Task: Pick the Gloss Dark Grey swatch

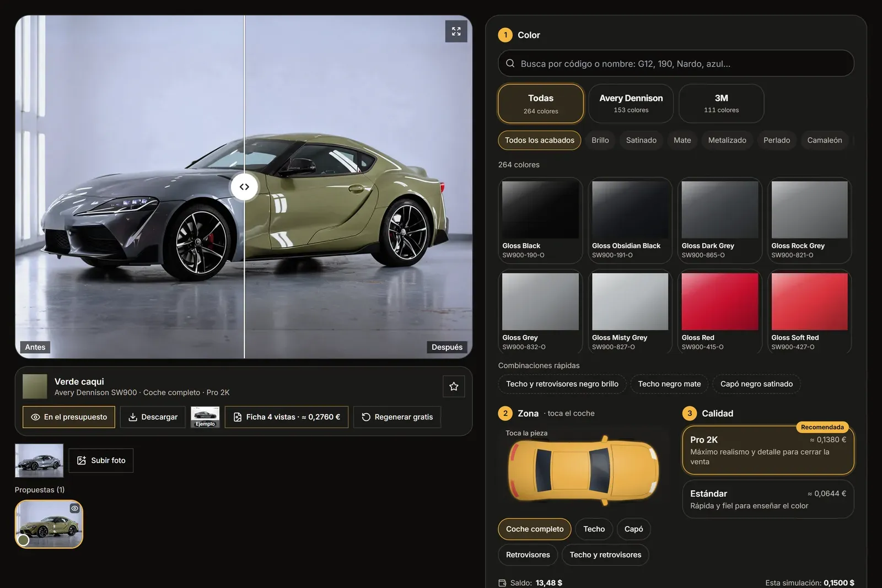Action: coord(720,220)
